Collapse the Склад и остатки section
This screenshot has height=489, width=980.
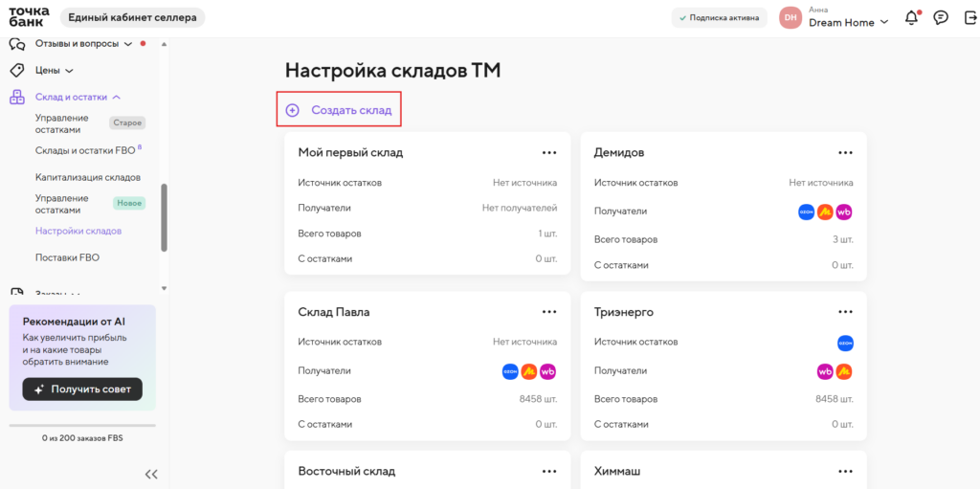tap(116, 97)
